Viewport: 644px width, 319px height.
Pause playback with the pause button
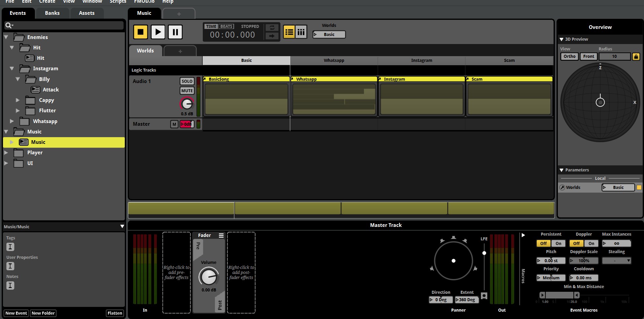coord(175,32)
